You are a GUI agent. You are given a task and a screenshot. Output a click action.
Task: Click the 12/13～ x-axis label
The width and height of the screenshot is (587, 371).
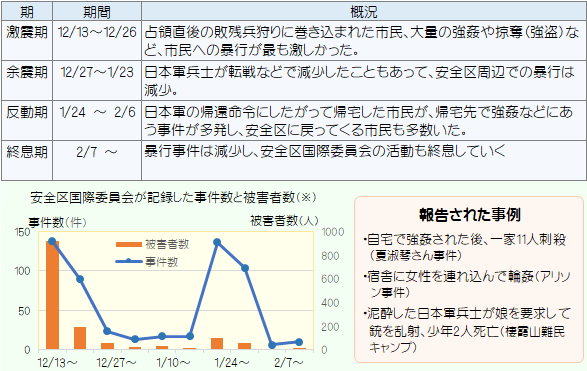[x=57, y=362]
